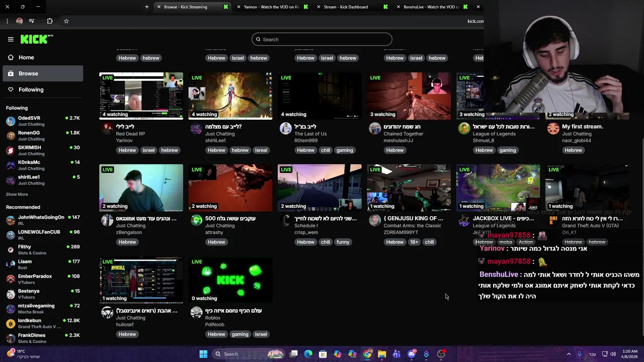Open FrankDimes in Recommended
Viewport: 644px width, 362px height.
pos(43,338)
